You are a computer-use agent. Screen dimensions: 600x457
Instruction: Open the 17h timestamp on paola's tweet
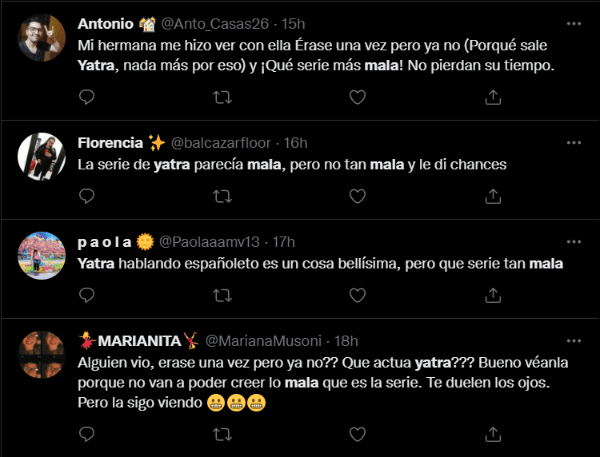pyautogui.click(x=284, y=243)
